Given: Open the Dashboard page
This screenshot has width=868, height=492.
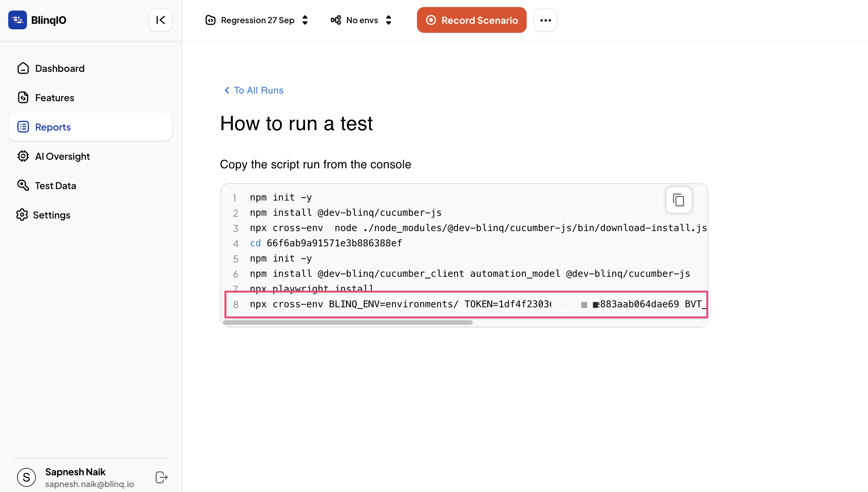Looking at the screenshot, I should [x=90, y=68].
